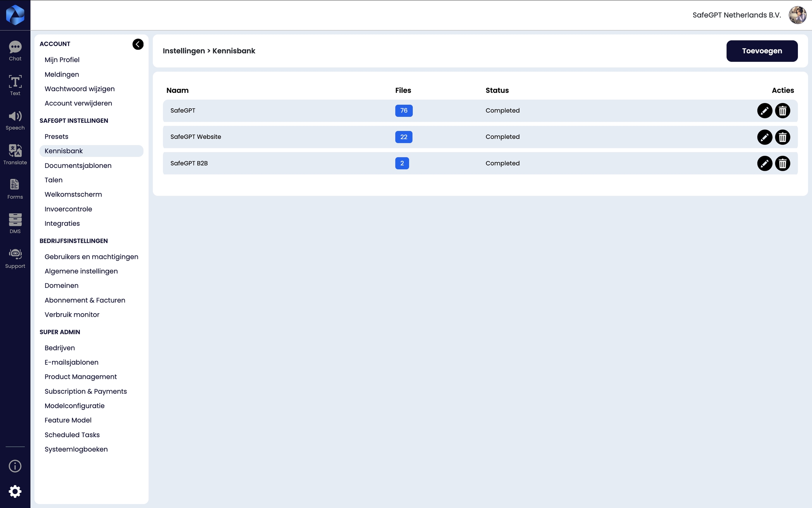The width and height of the screenshot is (812, 508).
Task: Go to the Translate tool
Action: tap(15, 155)
